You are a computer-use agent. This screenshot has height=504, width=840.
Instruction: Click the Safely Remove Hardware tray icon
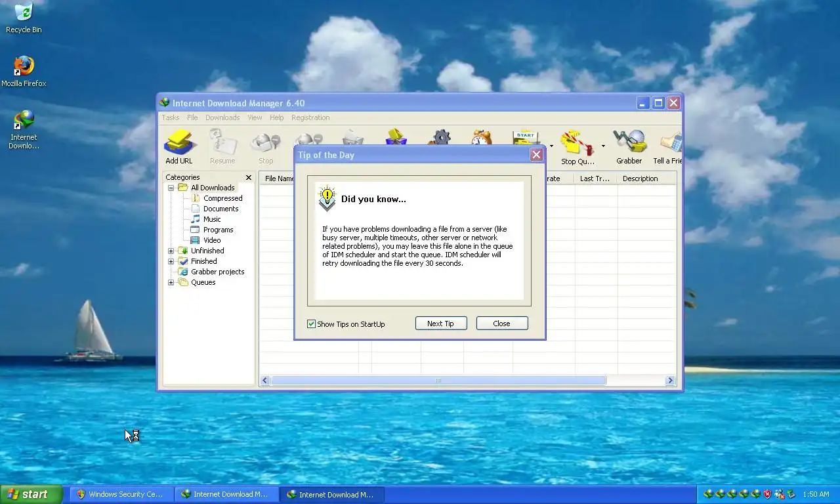click(791, 494)
